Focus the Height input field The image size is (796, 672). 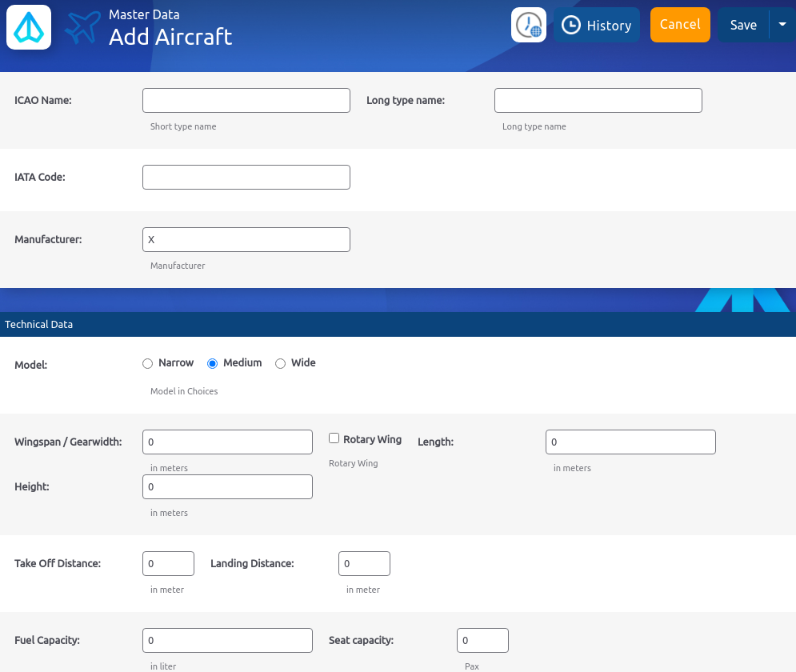[227, 486]
